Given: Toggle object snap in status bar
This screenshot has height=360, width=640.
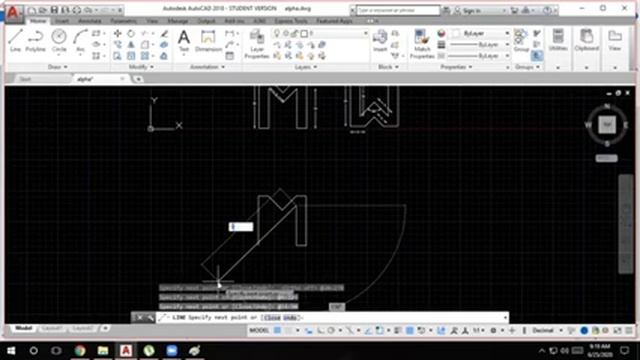Looking at the screenshot, I should pyautogui.click(x=380, y=331).
